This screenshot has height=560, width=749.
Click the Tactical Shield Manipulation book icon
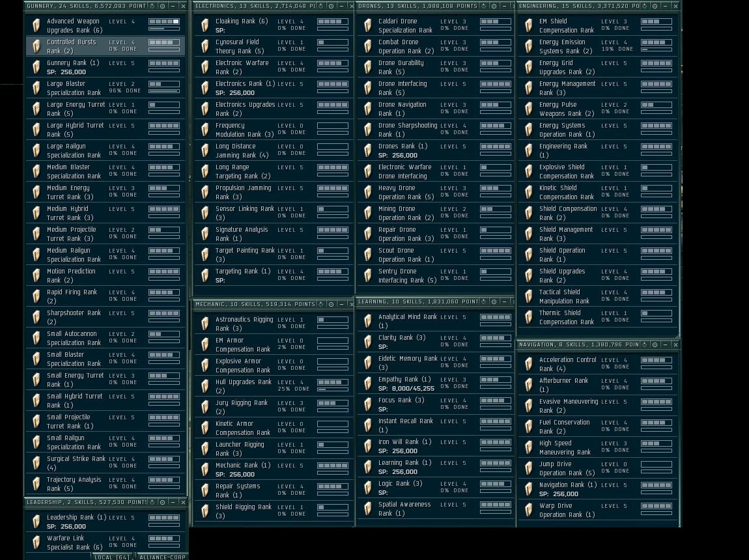point(529,296)
